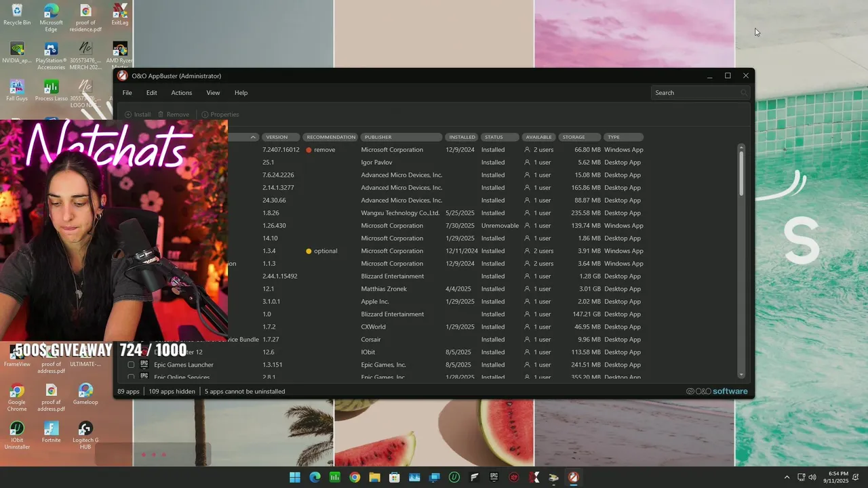Select the Matthias Zronek publisher cell
868x488 pixels.
pyautogui.click(x=384, y=289)
